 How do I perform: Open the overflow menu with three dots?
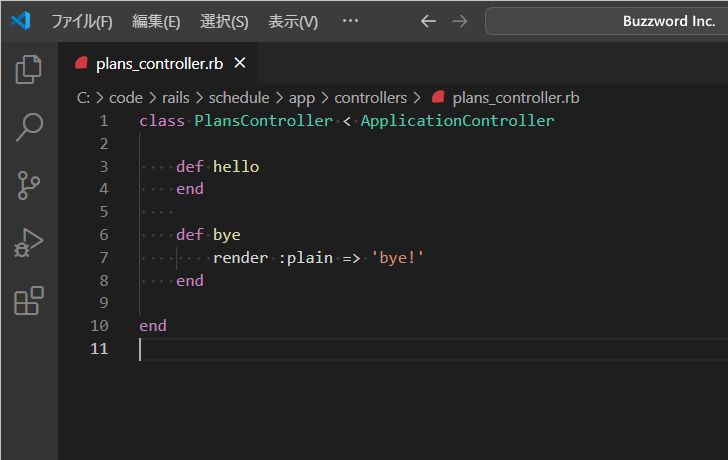point(350,21)
